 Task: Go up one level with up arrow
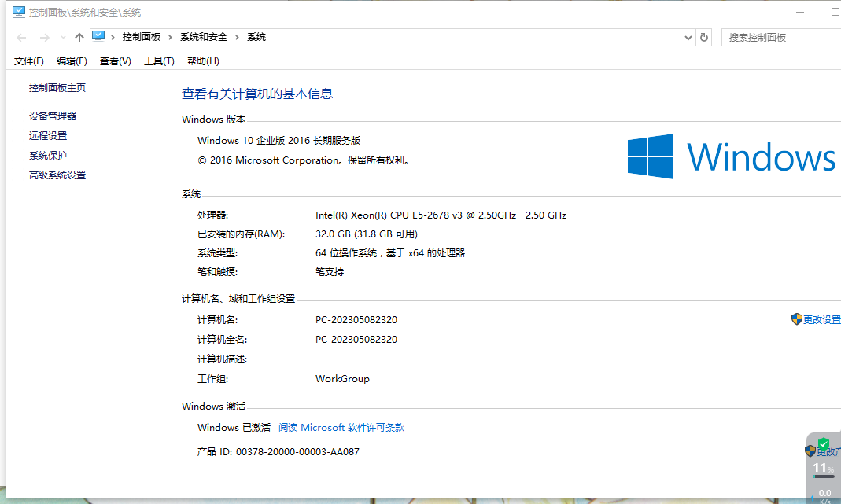click(x=79, y=38)
